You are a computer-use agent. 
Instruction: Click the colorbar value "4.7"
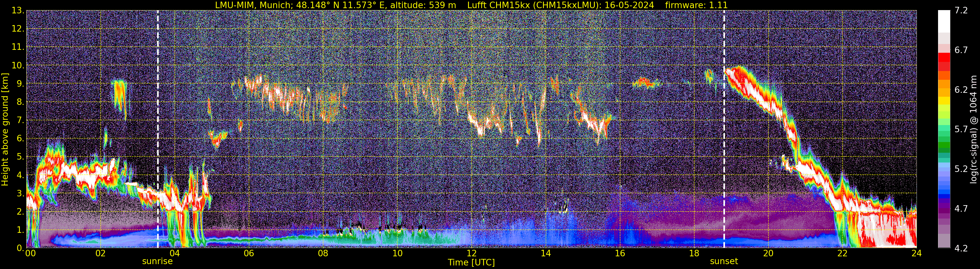pos(961,209)
